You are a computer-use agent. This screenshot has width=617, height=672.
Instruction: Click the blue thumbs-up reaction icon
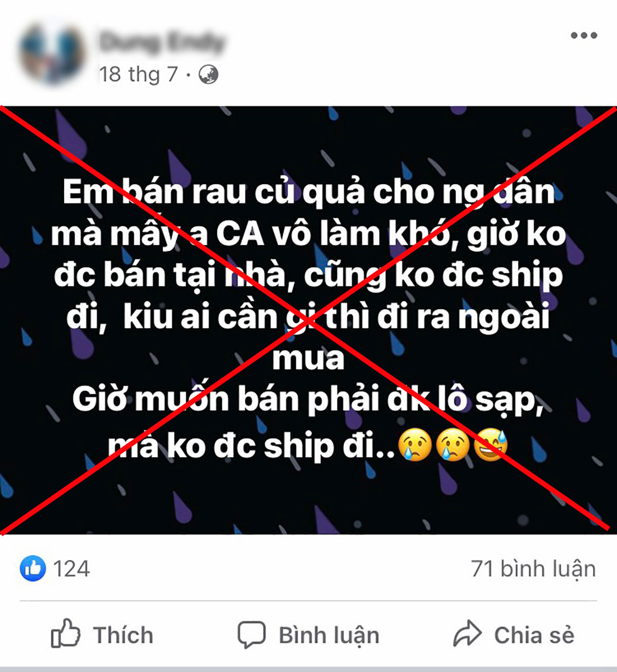pyautogui.click(x=33, y=568)
